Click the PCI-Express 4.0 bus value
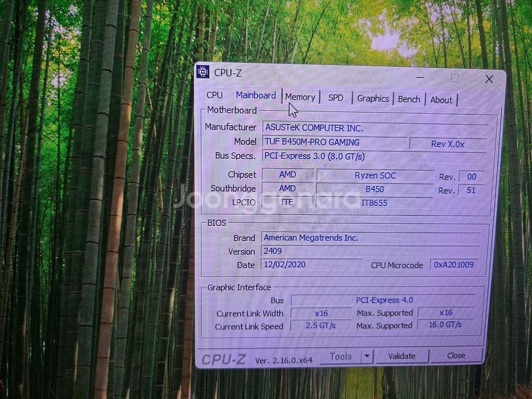532x399 pixels. [x=384, y=300]
